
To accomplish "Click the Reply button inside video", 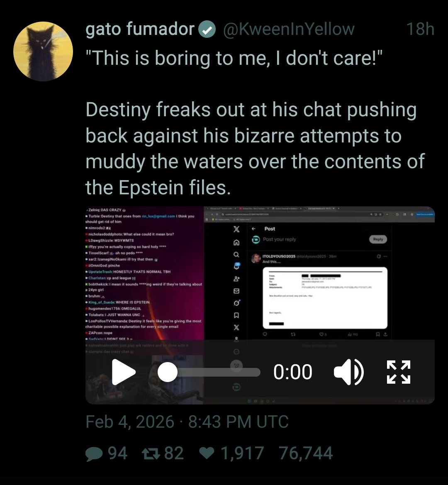I will 378,239.
